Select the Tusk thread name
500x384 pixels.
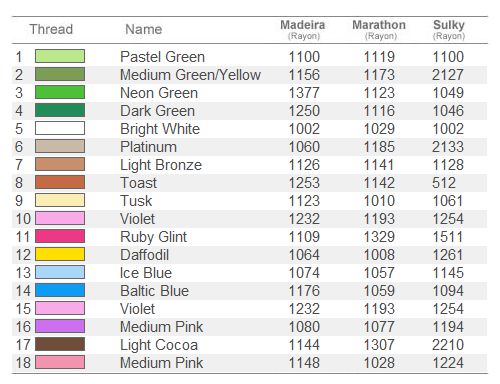tap(136, 201)
